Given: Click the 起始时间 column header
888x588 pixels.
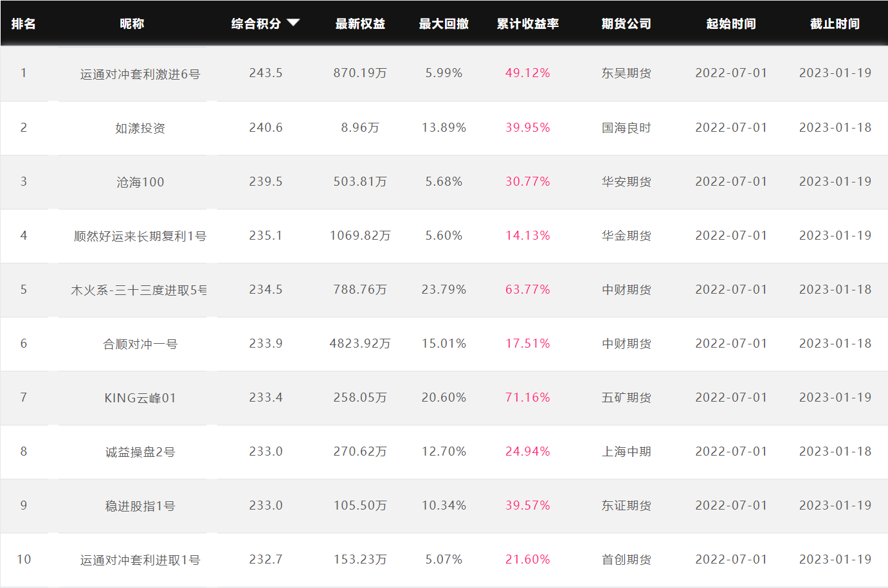Looking at the screenshot, I should click(x=731, y=24).
